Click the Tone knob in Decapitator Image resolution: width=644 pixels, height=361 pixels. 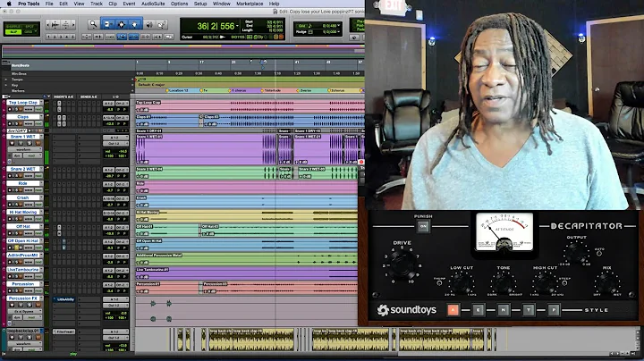coord(503,283)
